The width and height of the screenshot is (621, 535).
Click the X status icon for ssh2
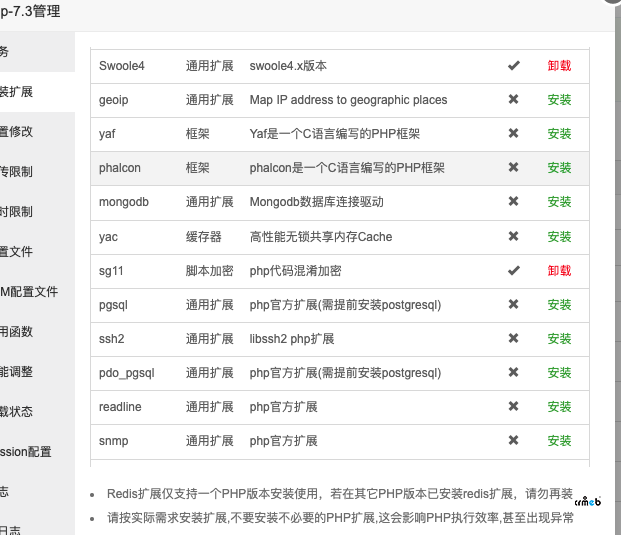tap(513, 339)
